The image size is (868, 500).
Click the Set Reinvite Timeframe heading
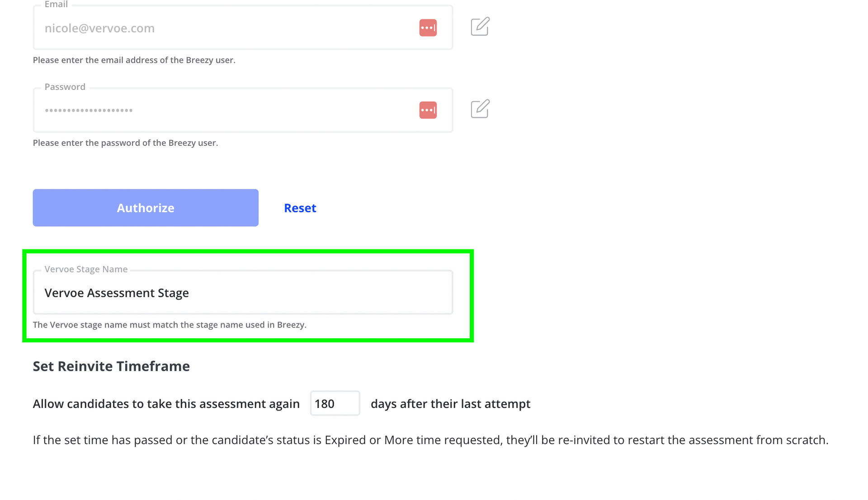(111, 366)
